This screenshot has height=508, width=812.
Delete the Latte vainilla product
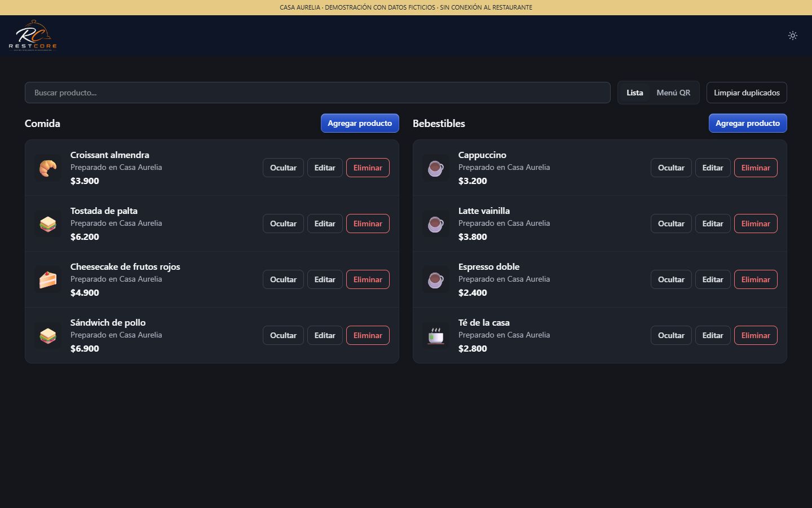pyautogui.click(x=756, y=224)
